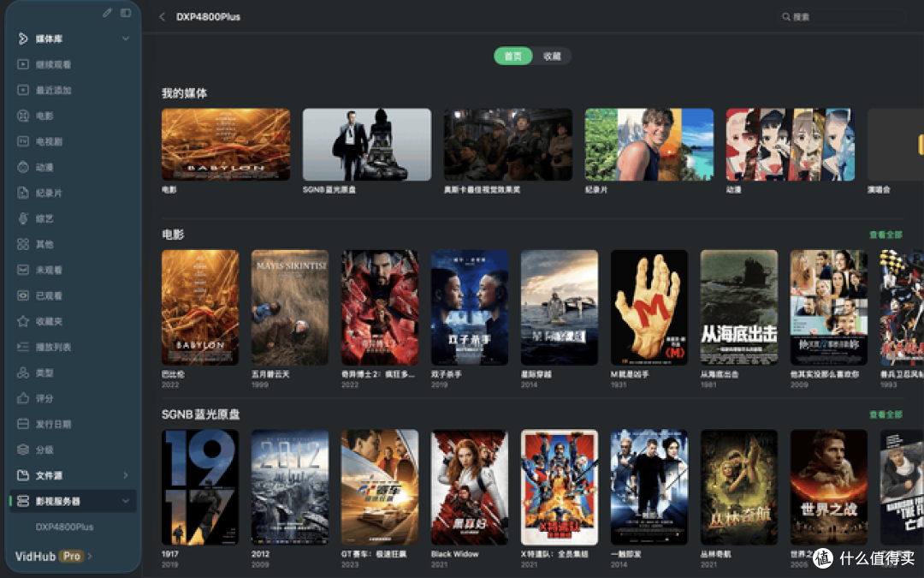The image size is (924, 578).
Task: Select the 综艺 variety show microphone icon
Action: pos(23,218)
